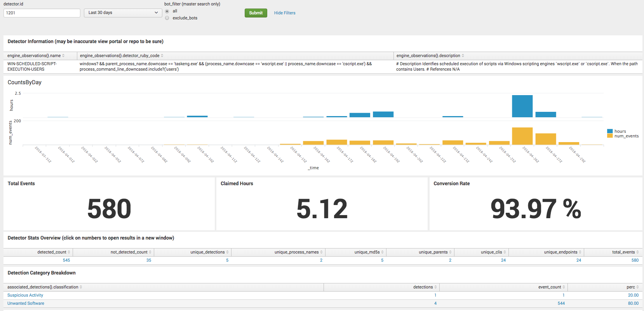
Task: Open Suspicious Activity classification link
Action: tap(25, 295)
